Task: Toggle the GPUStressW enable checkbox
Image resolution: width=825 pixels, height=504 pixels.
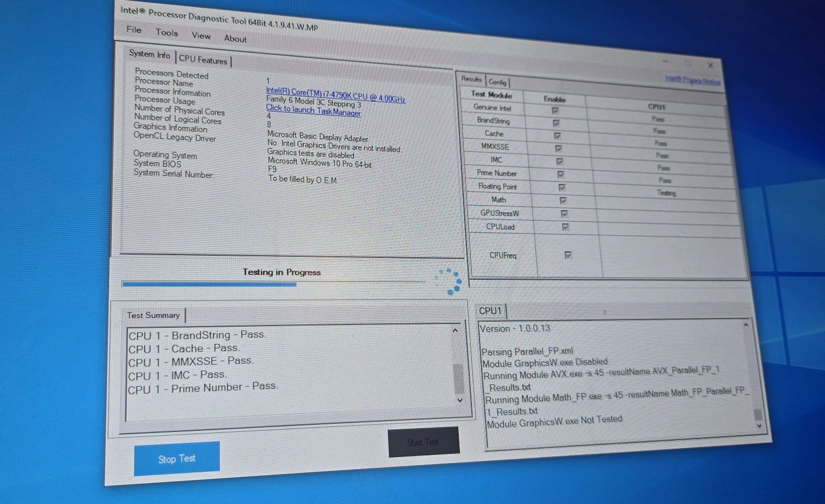Action: click(564, 214)
